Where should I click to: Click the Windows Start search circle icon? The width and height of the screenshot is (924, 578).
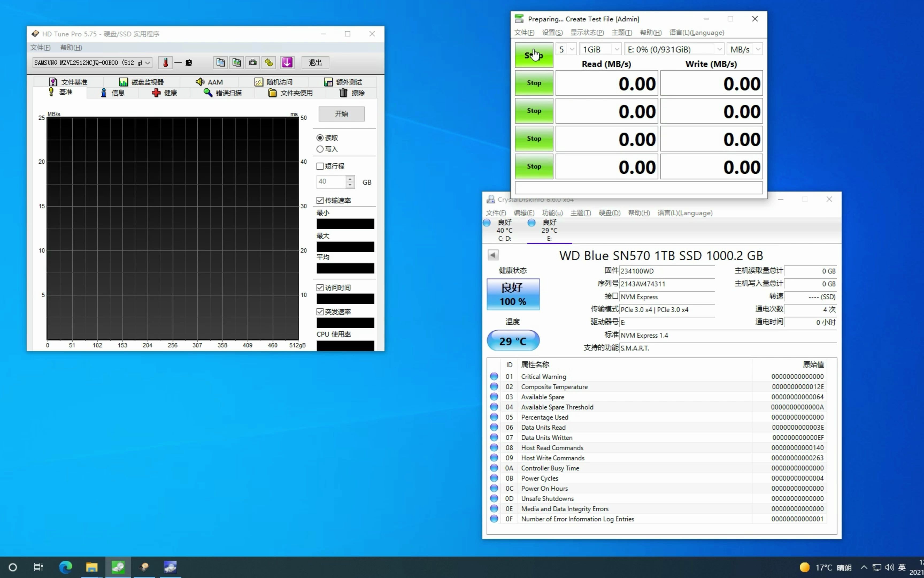(13, 567)
